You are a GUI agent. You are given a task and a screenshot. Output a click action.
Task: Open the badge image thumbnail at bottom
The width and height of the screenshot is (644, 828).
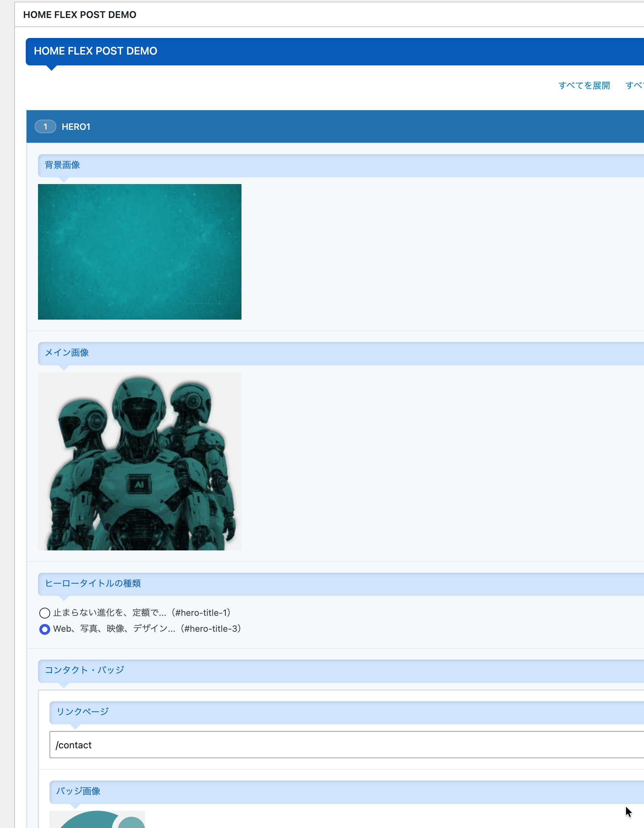pyautogui.click(x=97, y=819)
